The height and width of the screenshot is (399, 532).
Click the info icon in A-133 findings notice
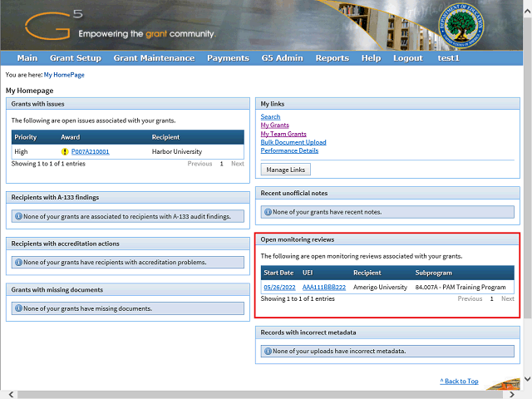[18, 216]
